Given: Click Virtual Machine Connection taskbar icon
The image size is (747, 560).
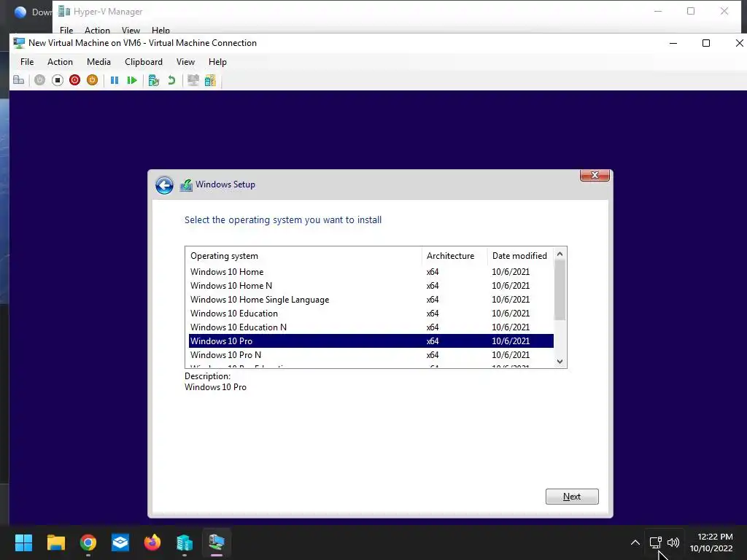Looking at the screenshot, I should (x=216, y=542).
